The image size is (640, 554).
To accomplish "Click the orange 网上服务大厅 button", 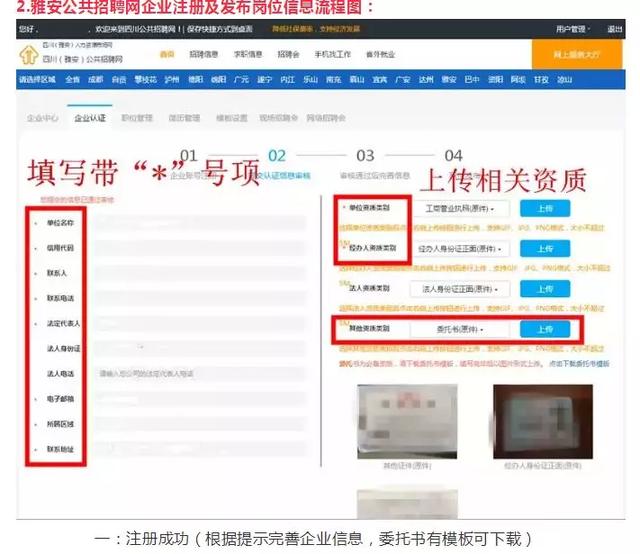I will coord(577,54).
